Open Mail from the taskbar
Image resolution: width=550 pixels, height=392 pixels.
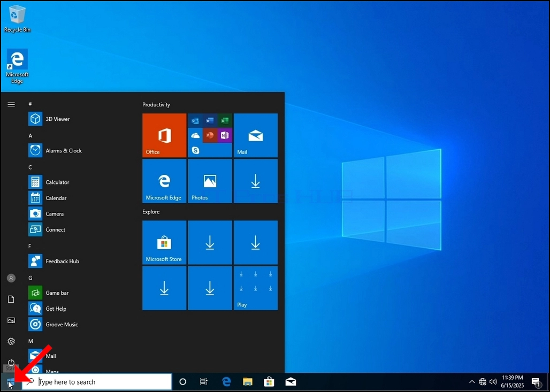(291, 382)
